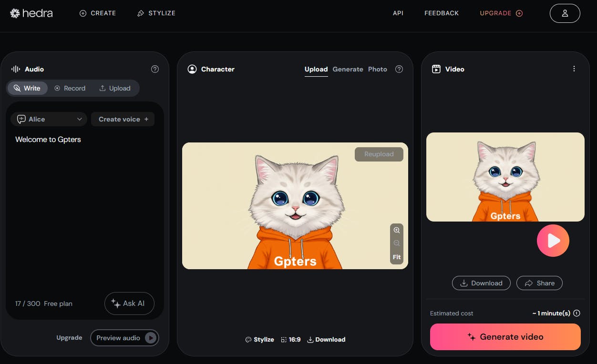Switch to Record audio mode
597x364 pixels.
(x=70, y=88)
